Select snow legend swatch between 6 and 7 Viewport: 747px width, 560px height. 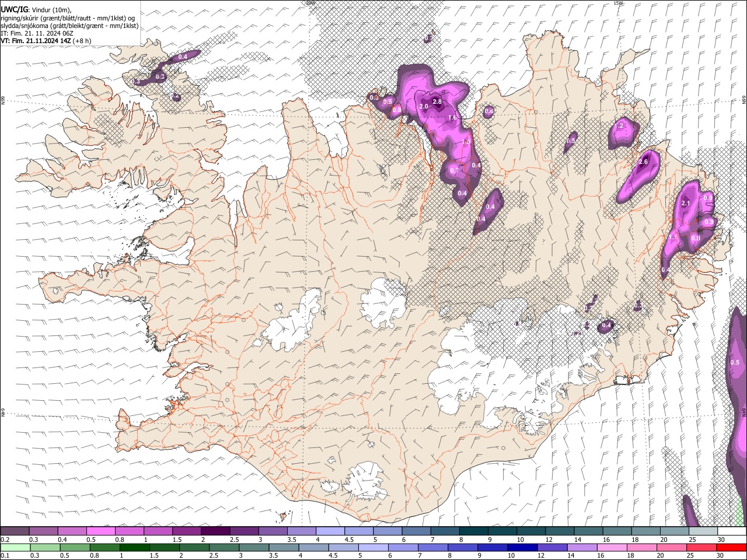pyautogui.click(x=416, y=531)
